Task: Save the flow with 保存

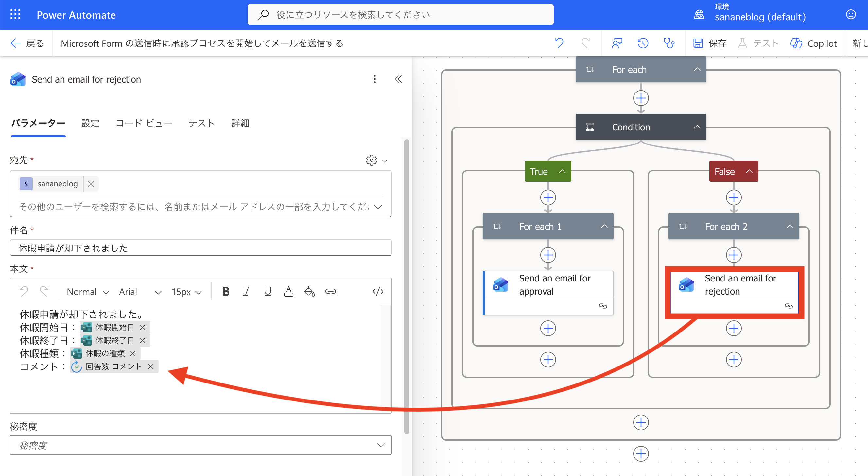Action: click(x=709, y=43)
